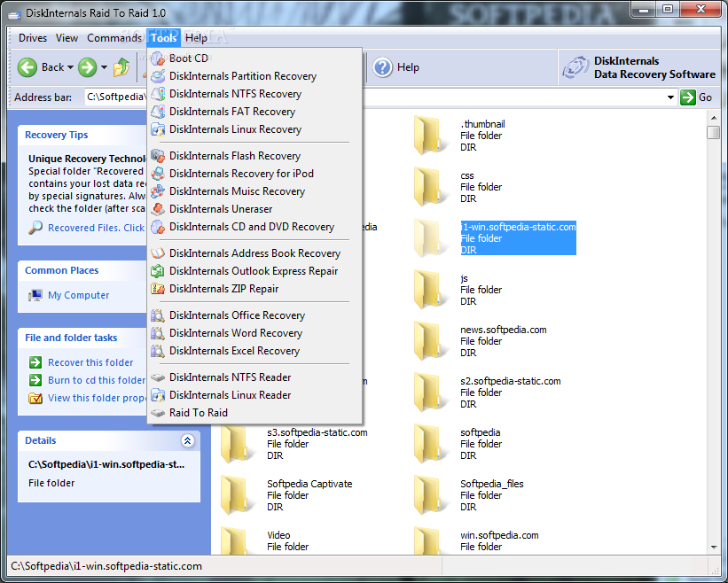Click the Address Book Recovery icon
Viewport: 728px width, 583px height.
coord(158,253)
